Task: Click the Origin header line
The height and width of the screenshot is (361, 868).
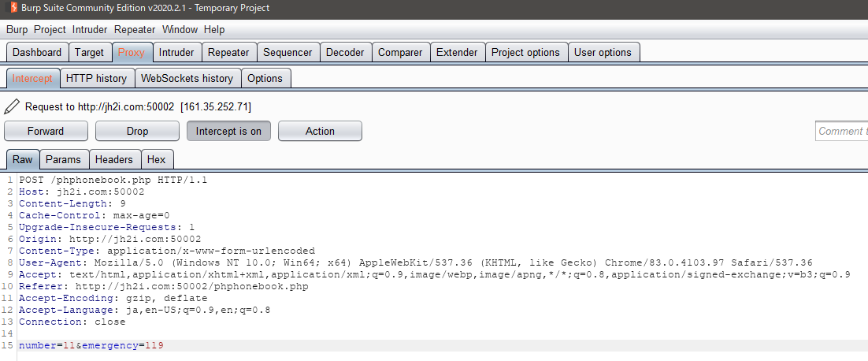Action: click(109, 239)
